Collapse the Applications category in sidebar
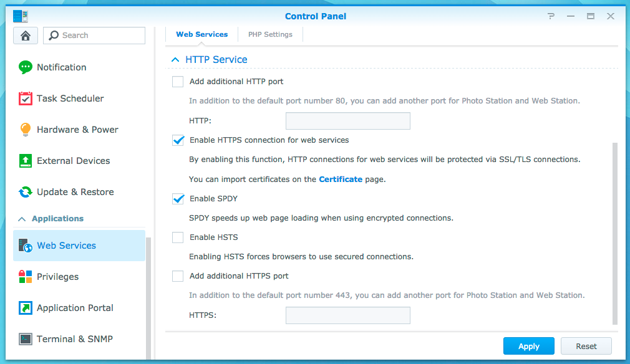This screenshot has height=364, width=630. tap(22, 219)
